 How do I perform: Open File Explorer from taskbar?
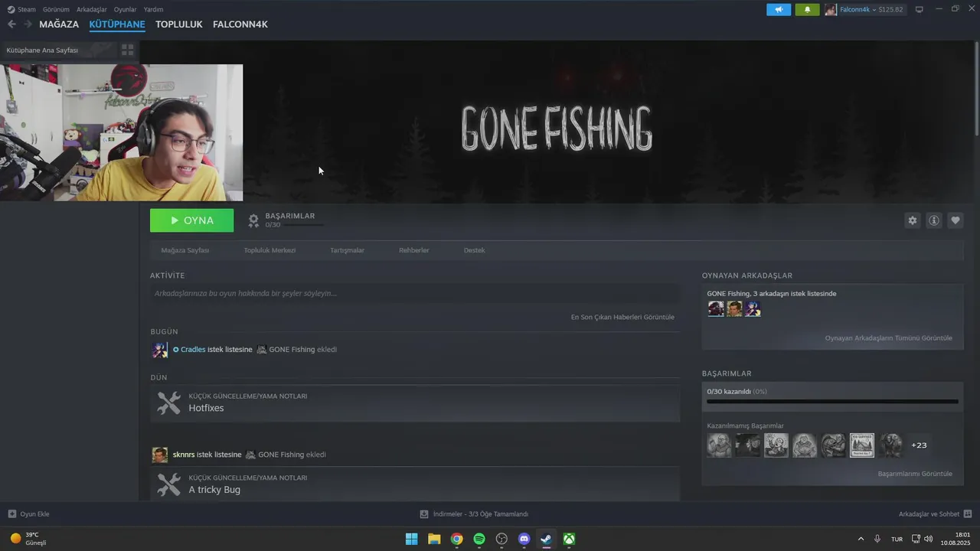click(x=434, y=539)
